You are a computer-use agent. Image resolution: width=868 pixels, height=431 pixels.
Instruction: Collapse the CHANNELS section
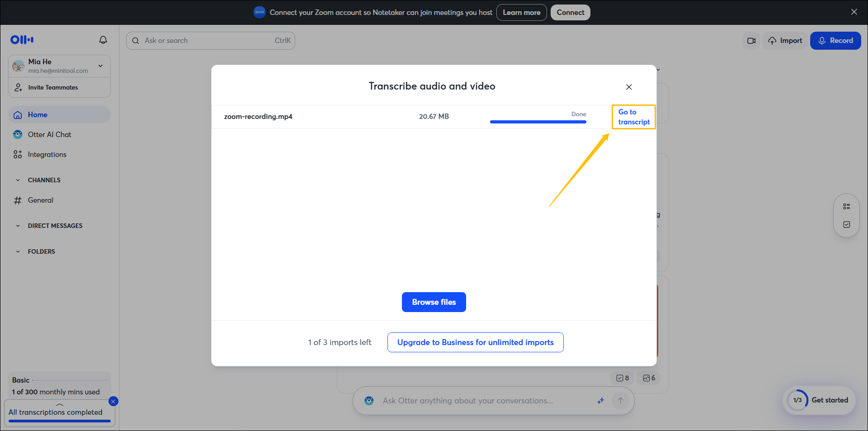[x=18, y=180]
